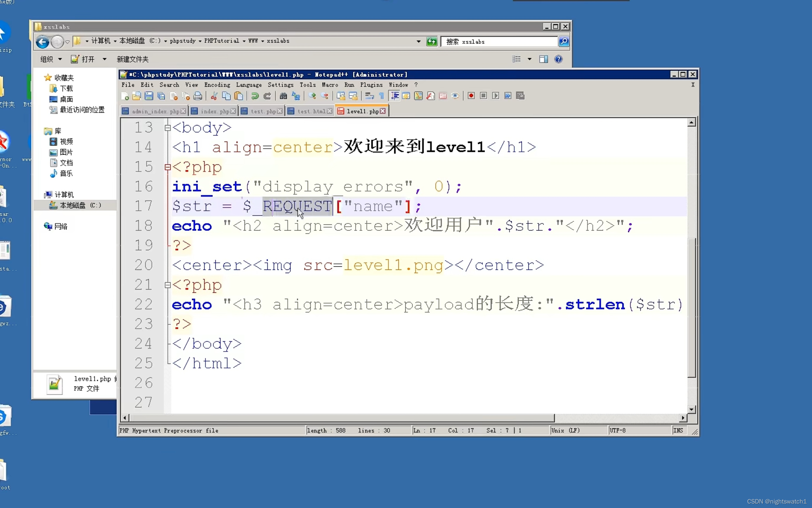Screen dimensions: 812x508
Task: Click the Copy icon in the toolbar
Action: tap(226, 96)
